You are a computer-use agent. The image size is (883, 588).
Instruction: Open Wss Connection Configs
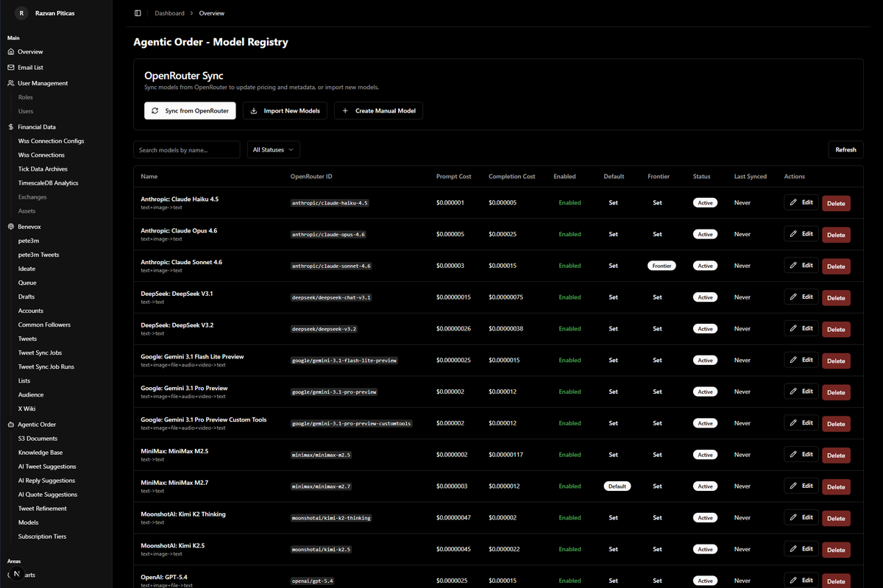[x=52, y=141]
